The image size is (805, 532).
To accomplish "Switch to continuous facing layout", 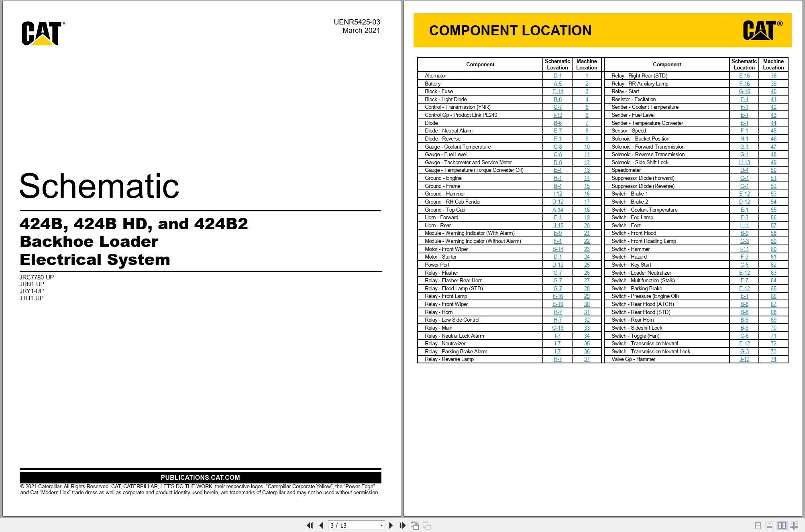I will [x=794, y=525].
